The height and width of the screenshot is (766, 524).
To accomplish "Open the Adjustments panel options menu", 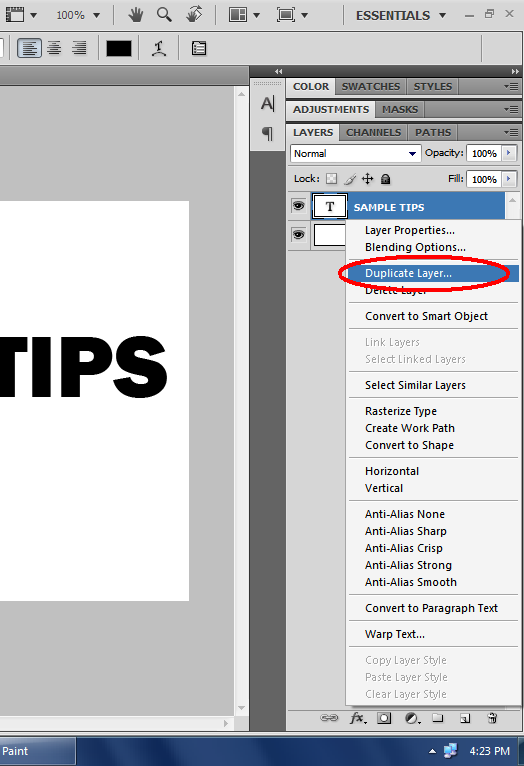I will click(511, 109).
